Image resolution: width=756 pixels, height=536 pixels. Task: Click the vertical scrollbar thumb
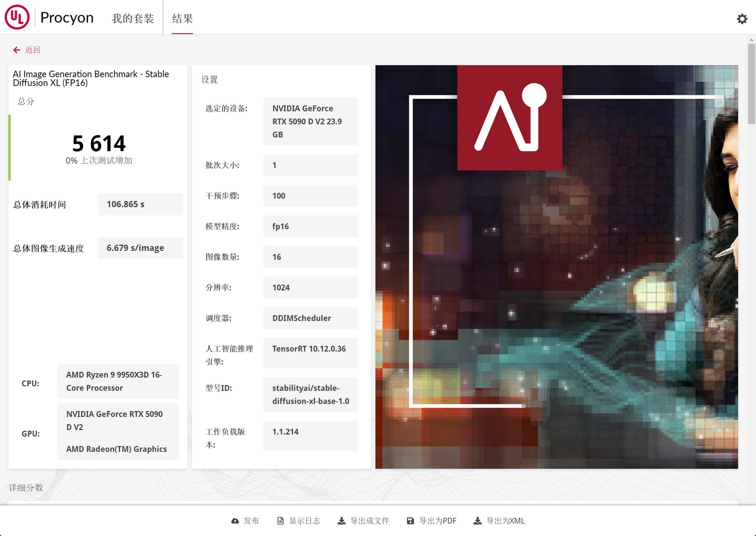751,83
